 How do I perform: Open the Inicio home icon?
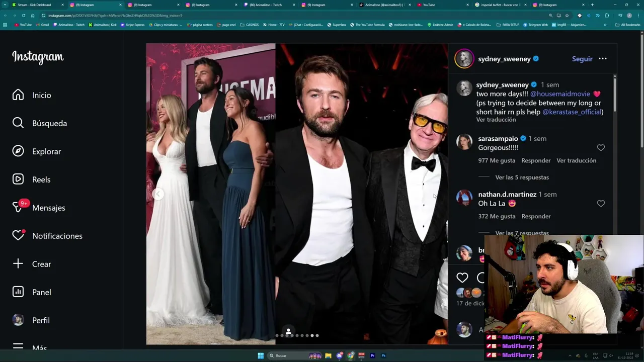click(x=18, y=95)
